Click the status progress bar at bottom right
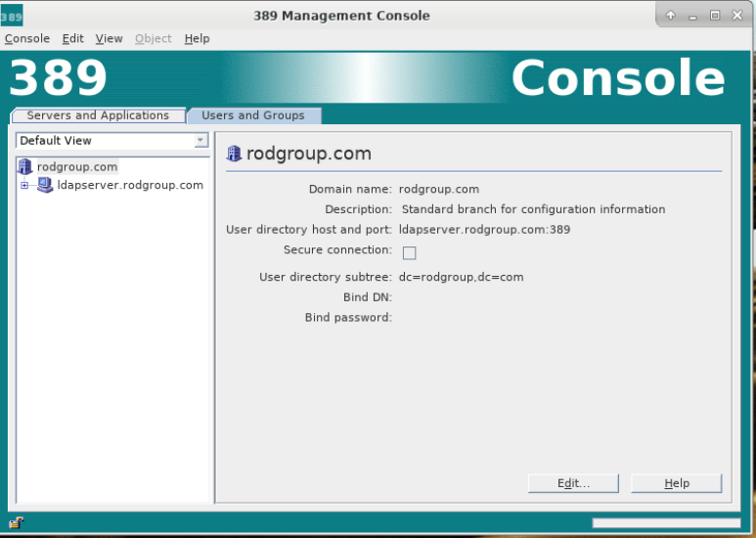756x538 pixels. (x=665, y=523)
